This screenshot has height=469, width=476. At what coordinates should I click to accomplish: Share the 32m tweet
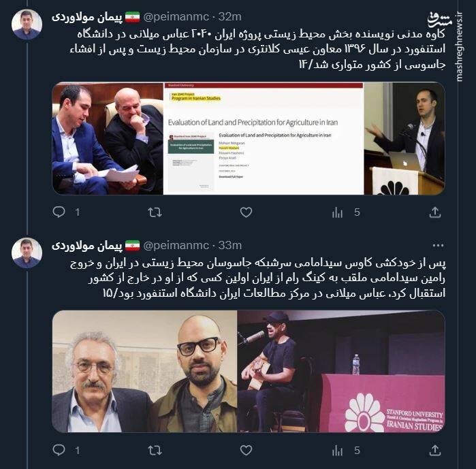click(x=435, y=212)
